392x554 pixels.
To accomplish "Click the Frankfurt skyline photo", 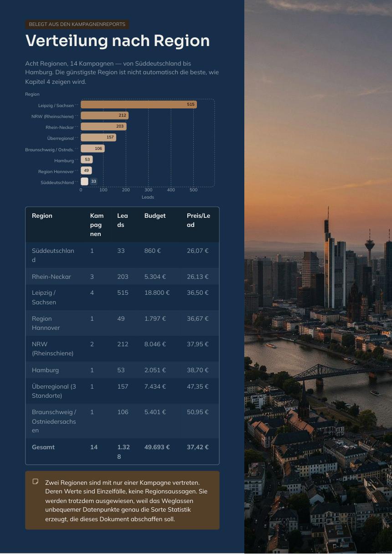I will click(x=318, y=277).
